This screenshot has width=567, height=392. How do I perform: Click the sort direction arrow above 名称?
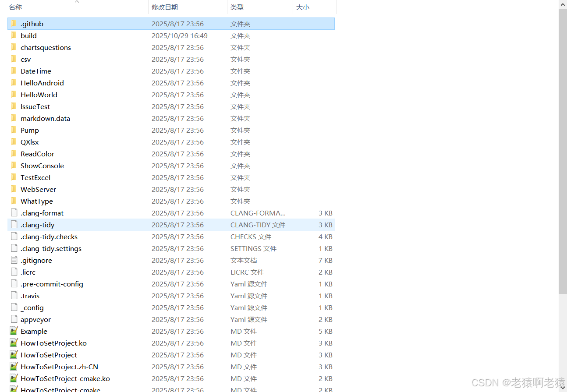pyautogui.click(x=77, y=2)
